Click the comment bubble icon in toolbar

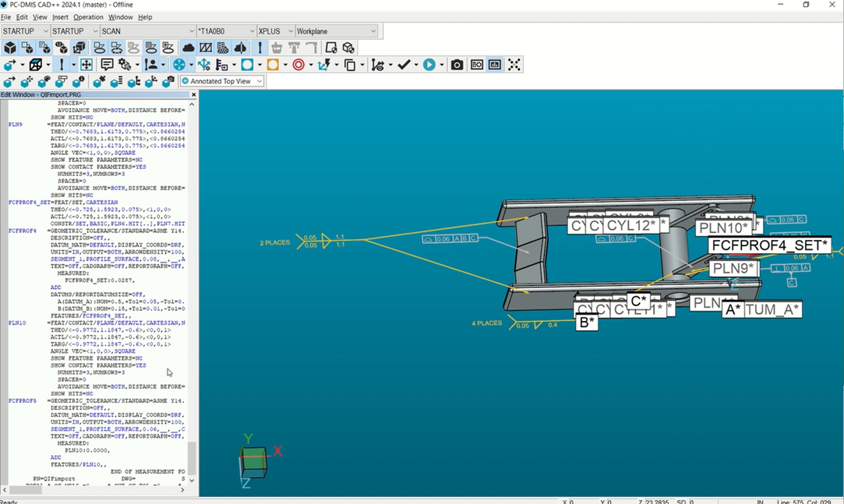coord(107,64)
